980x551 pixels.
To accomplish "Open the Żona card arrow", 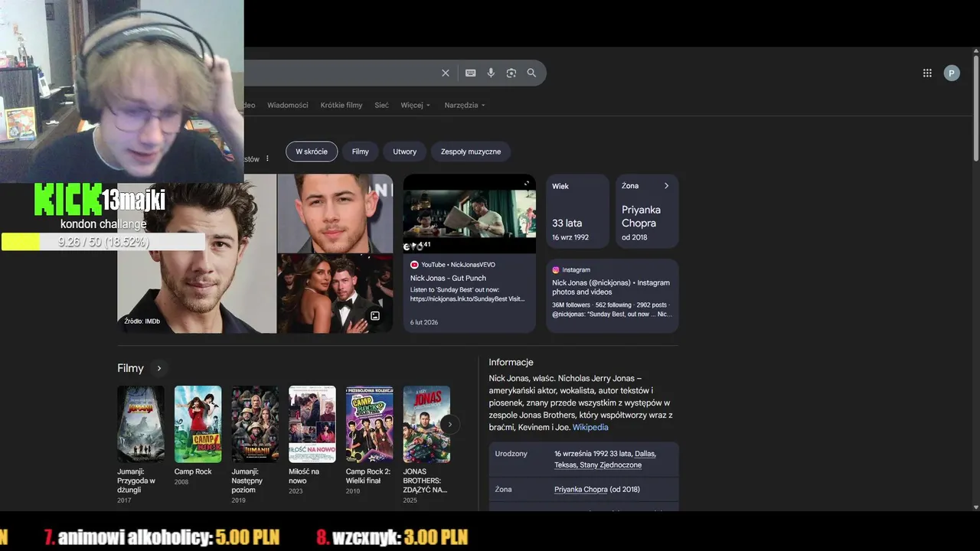I will point(666,186).
